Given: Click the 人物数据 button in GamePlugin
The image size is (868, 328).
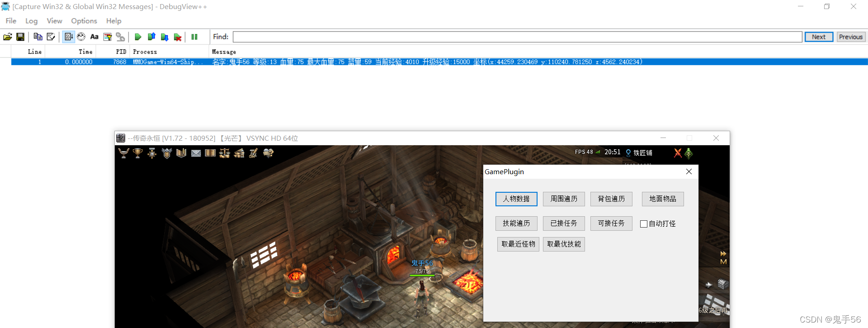Looking at the screenshot, I should [516, 199].
